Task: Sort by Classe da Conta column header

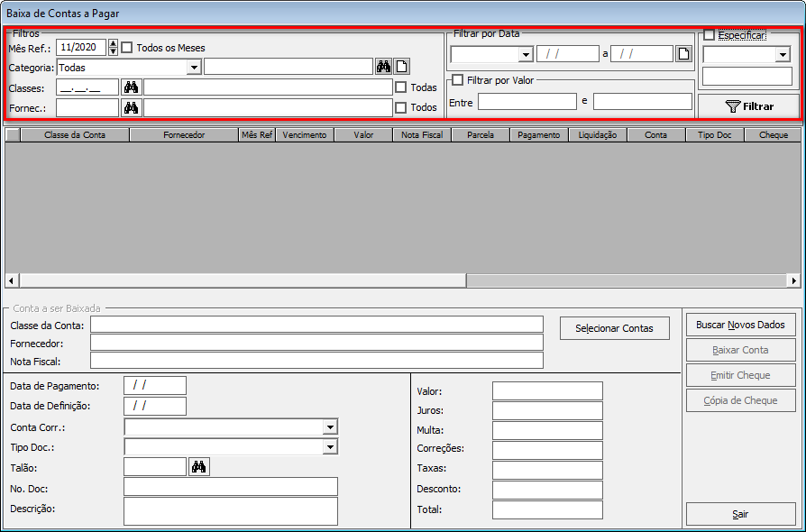Action: tap(75, 135)
